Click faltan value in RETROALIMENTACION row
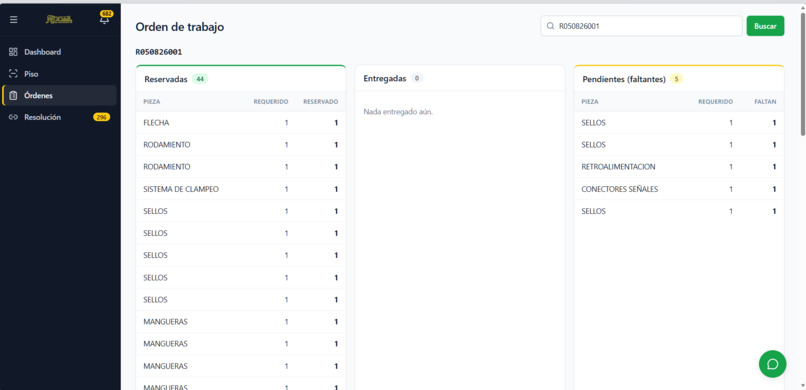 (774, 167)
